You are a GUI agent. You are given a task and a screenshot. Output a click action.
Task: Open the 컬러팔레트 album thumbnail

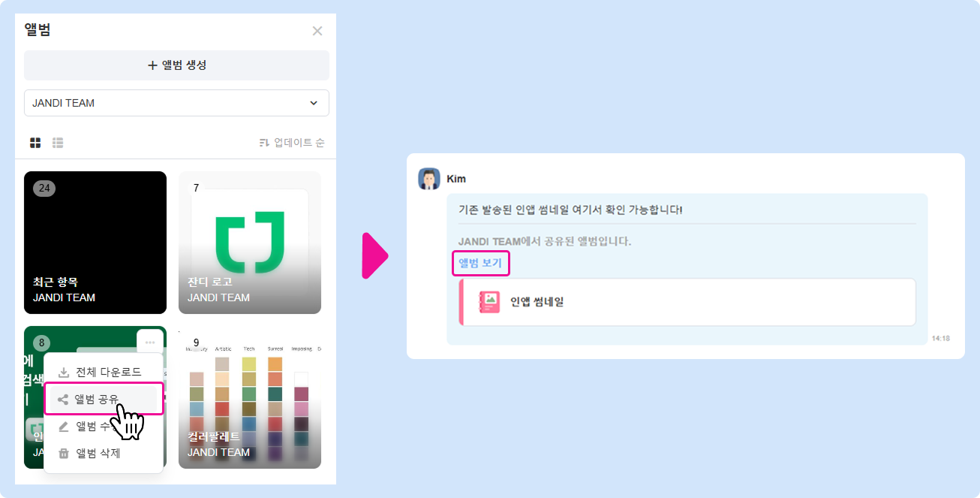click(x=250, y=397)
